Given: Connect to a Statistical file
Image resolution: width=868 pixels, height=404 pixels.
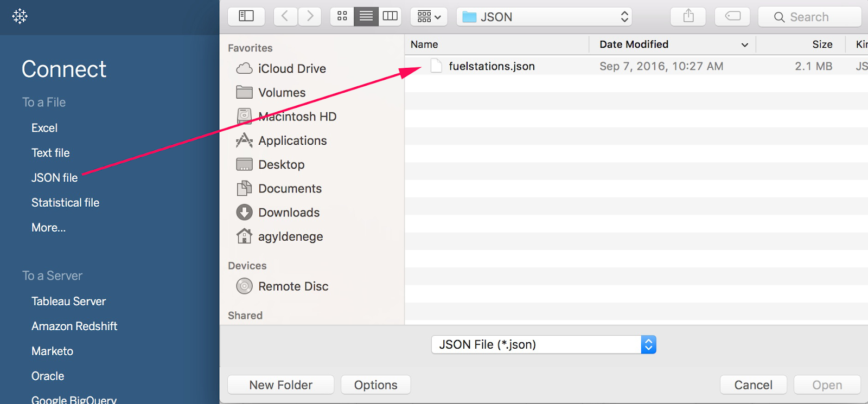Looking at the screenshot, I should tap(65, 203).
